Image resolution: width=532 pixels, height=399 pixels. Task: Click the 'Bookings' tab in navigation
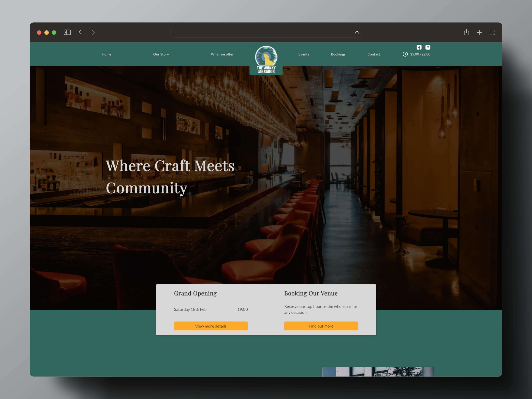coord(338,54)
